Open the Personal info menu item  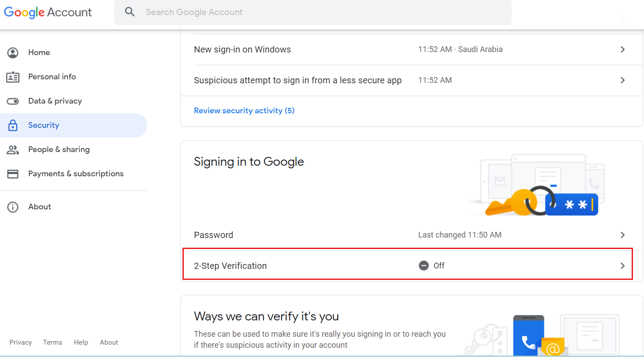point(52,77)
